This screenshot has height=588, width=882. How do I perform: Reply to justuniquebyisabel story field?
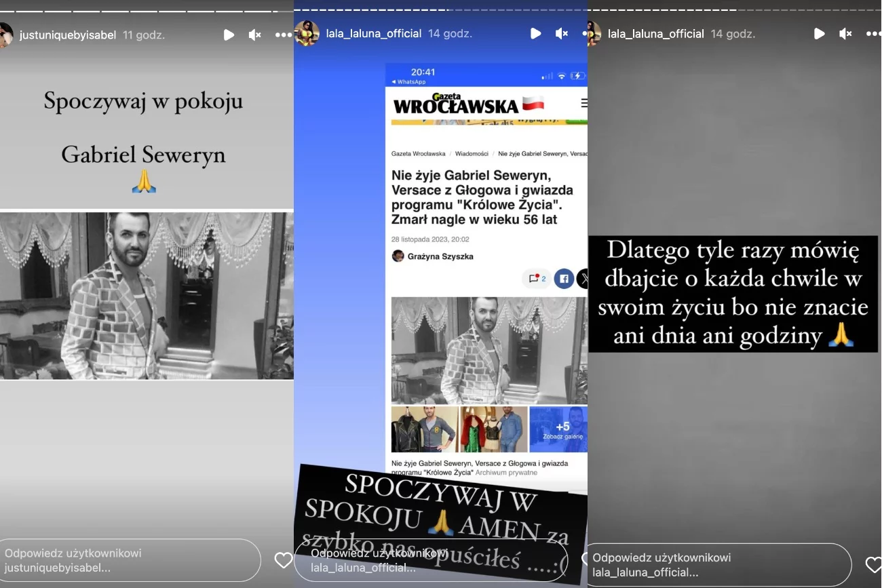pyautogui.click(x=130, y=560)
